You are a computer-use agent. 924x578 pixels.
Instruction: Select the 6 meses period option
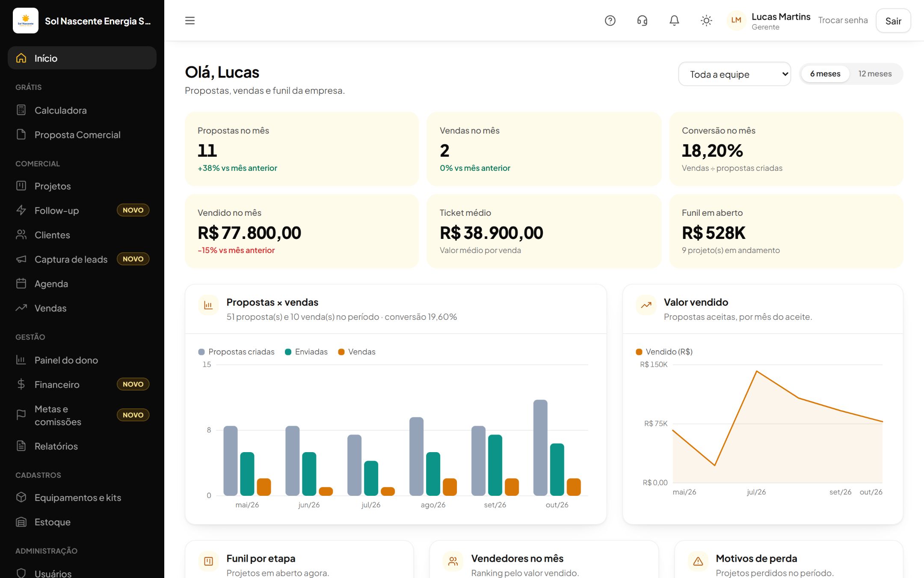825,74
